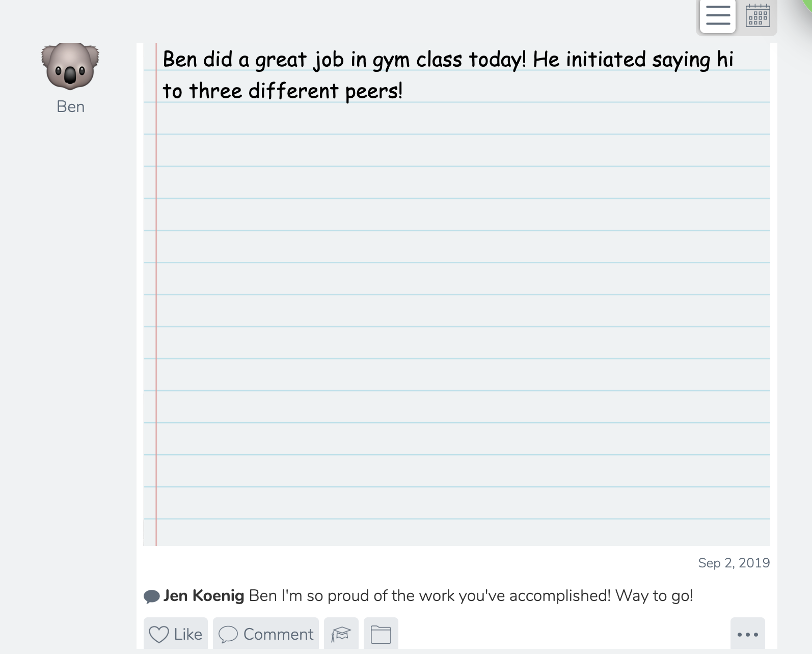Viewport: 812px width, 654px height.
Task: Click the note line 'to three different peers!'
Action: pyautogui.click(x=283, y=91)
